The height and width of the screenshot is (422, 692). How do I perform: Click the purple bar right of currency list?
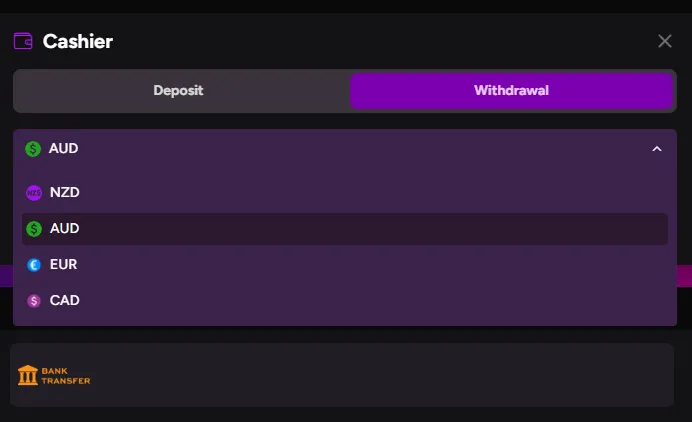[x=684, y=277]
